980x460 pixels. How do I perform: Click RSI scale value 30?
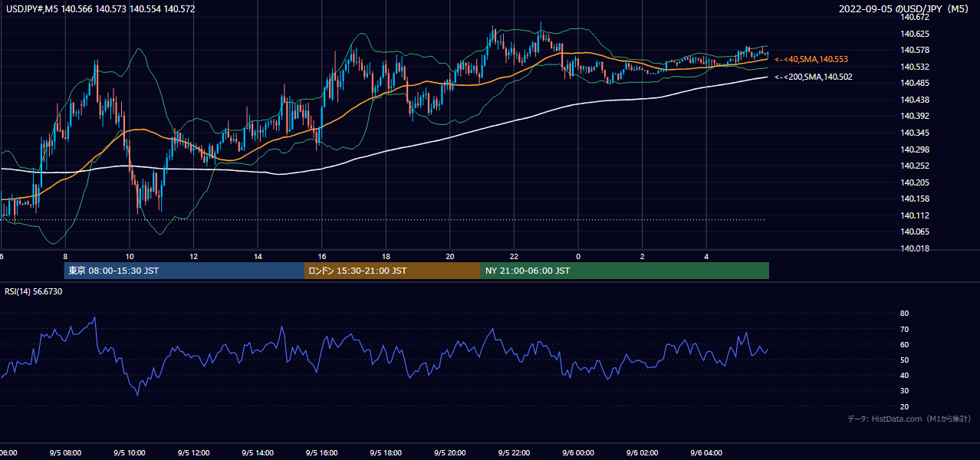pos(904,391)
